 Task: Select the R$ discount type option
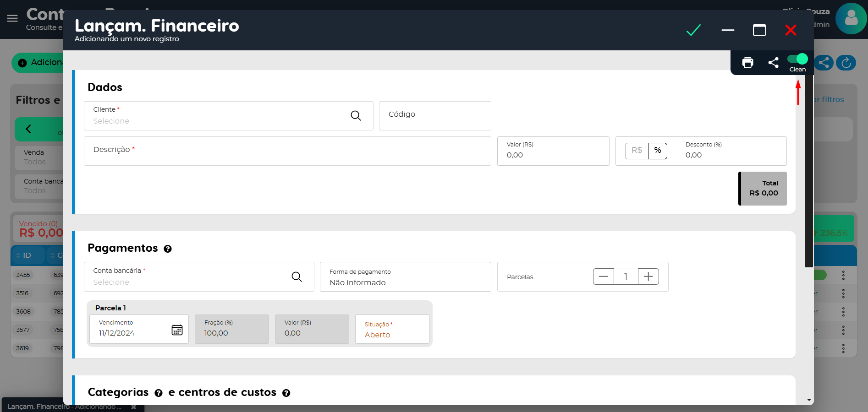click(637, 151)
